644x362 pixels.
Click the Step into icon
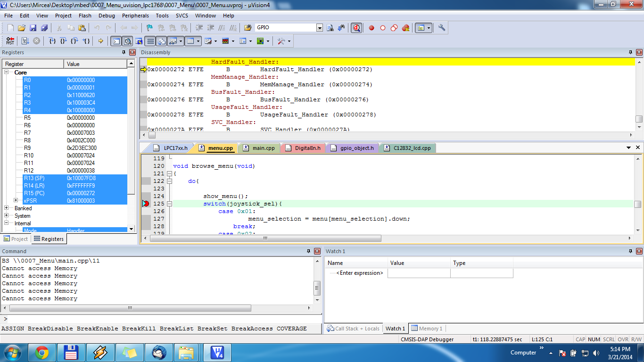(x=52, y=41)
